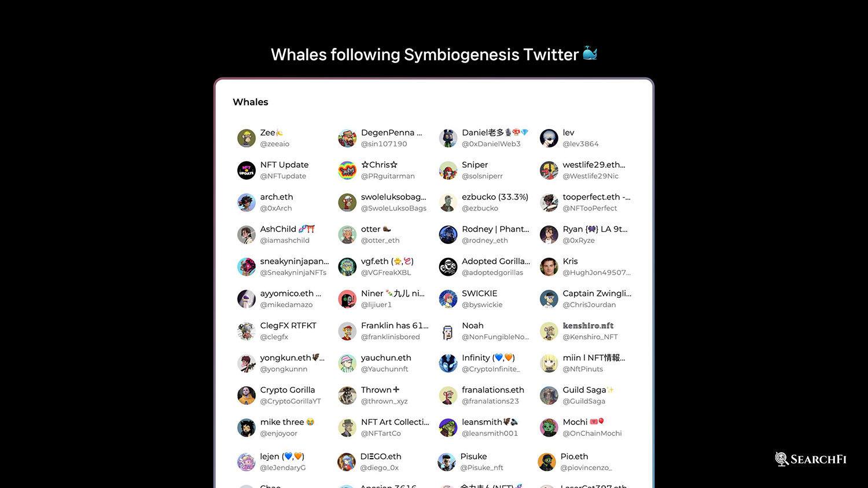Open NFT Update's avatar icon
Screen dimensions: 868x488
click(247, 171)
